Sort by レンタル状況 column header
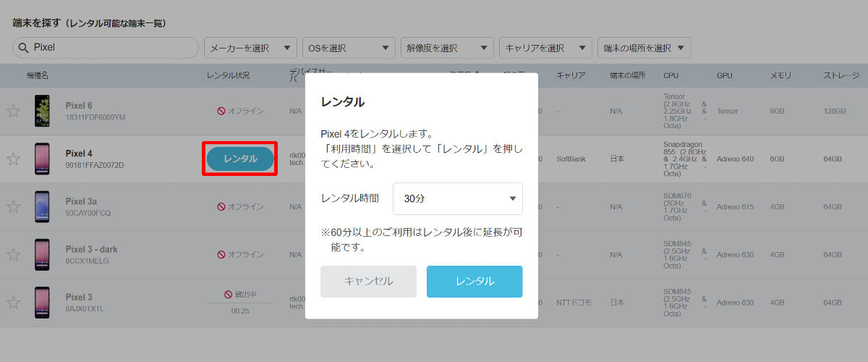868x362 pixels. [228, 76]
